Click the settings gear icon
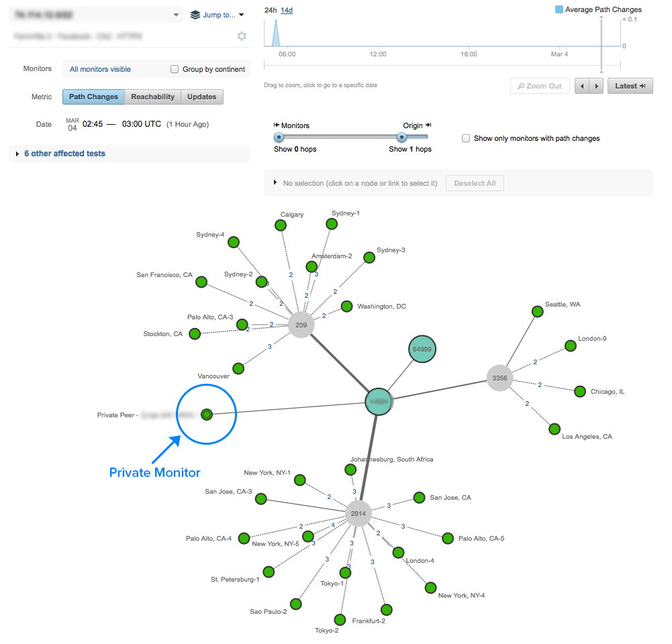 point(242,36)
